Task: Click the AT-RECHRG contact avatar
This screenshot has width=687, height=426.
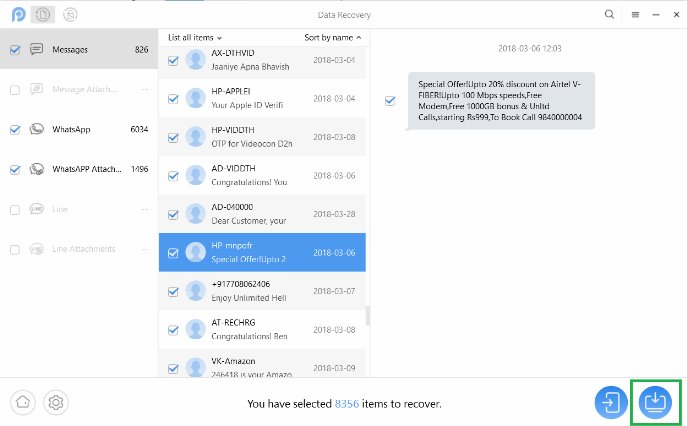Action: point(195,330)
